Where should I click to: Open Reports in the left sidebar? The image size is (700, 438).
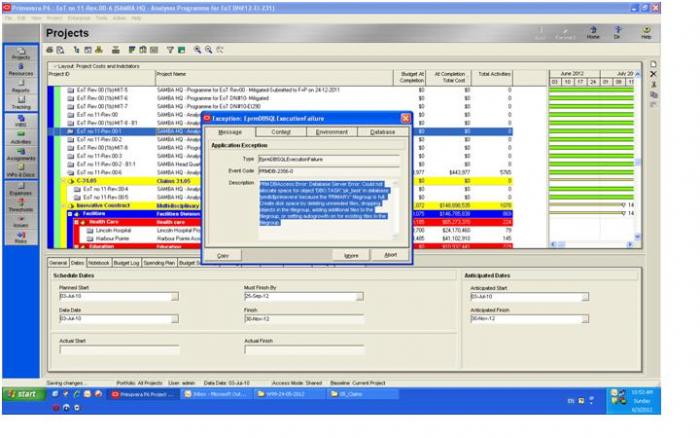(21, 86)
